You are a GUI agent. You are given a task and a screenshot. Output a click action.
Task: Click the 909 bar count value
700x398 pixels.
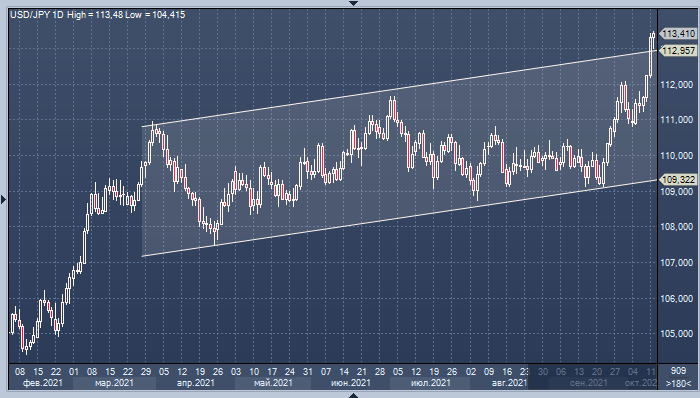(678, 371)
